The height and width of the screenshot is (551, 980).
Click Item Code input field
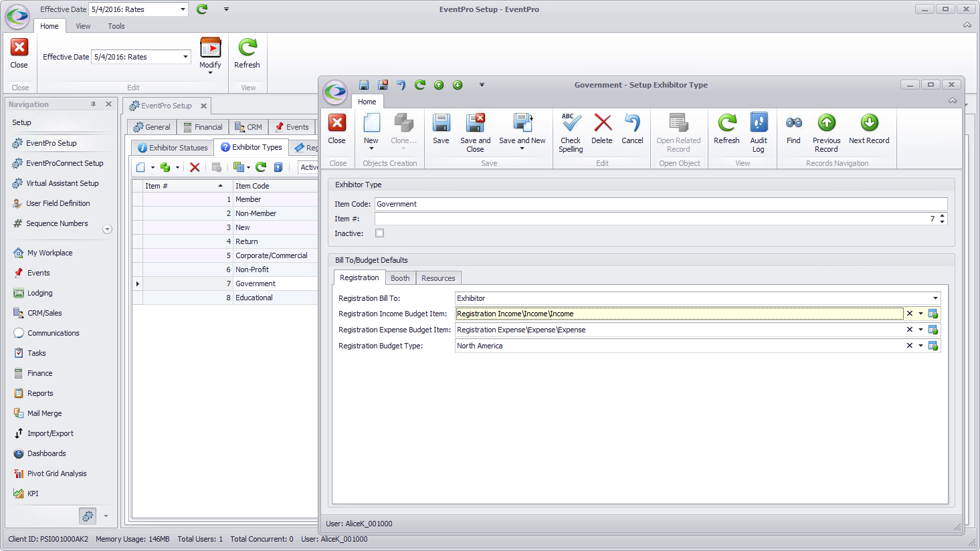(x=661, y=204)
